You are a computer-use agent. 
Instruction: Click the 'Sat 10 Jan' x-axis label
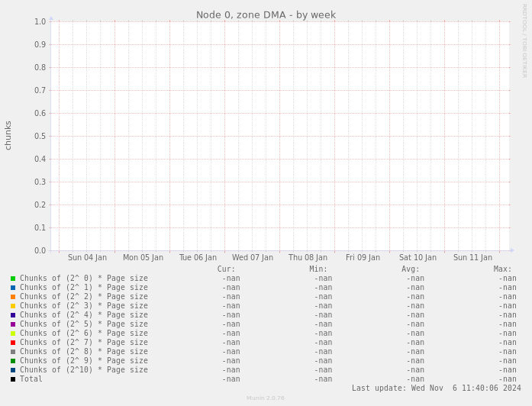coord(418,258)
